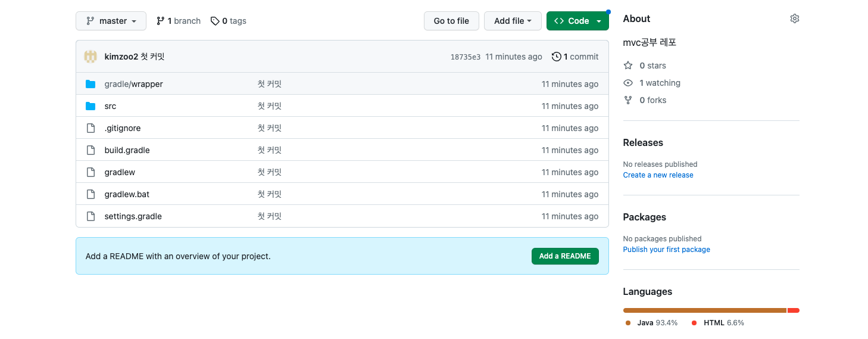
Task: Click Create a new release link
Action: coord(658,175)
